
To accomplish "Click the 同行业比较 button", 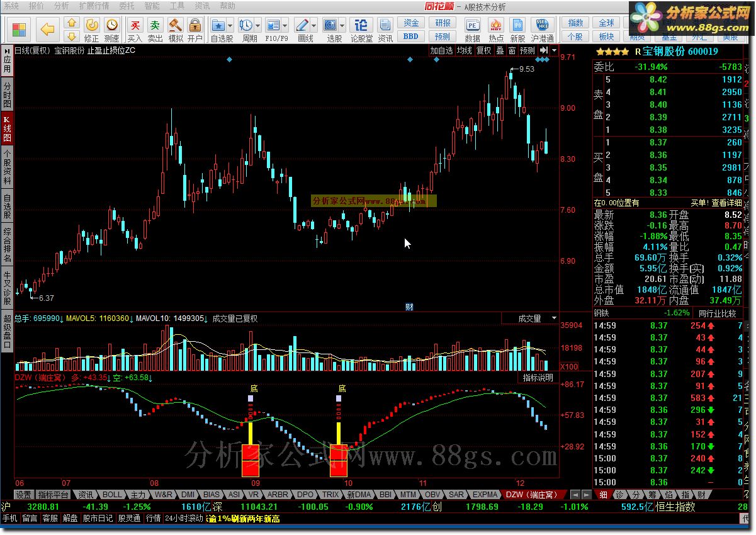I will [718, 313].
